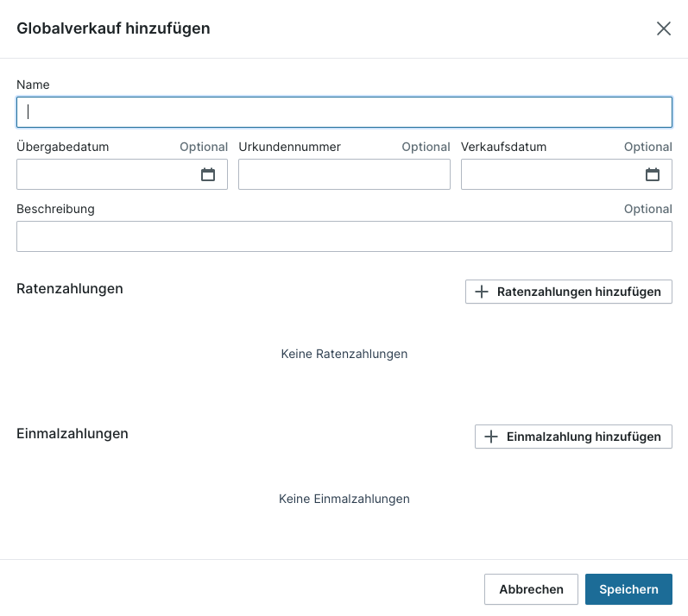The image size is (688, 616).
Task: Cancel with the Abbrechen button
Action: [x=531, y=589]
